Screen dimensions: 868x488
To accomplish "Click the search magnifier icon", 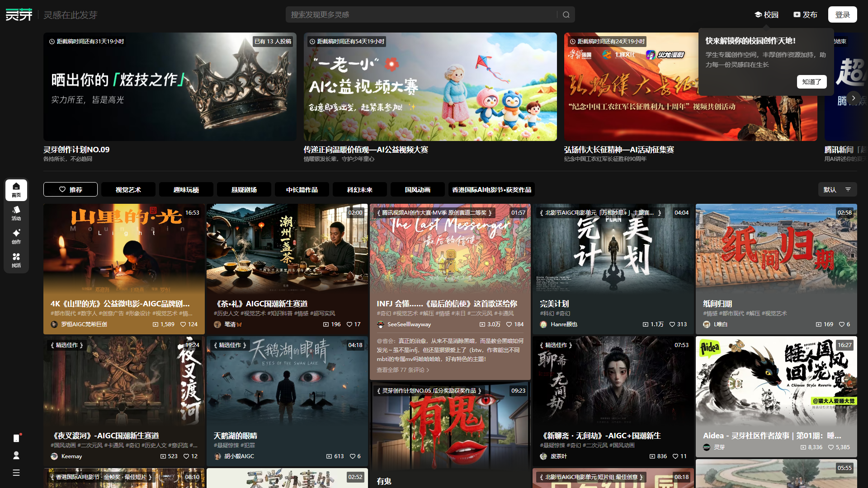I will click(x=566, y=15).
